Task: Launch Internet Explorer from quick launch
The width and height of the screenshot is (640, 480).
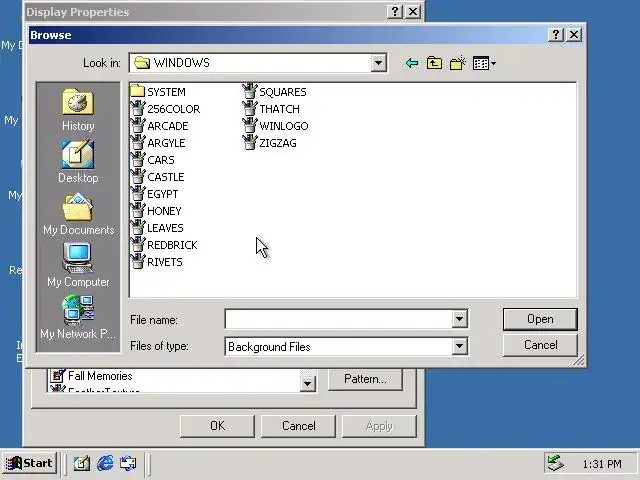Action: (105, 463)
